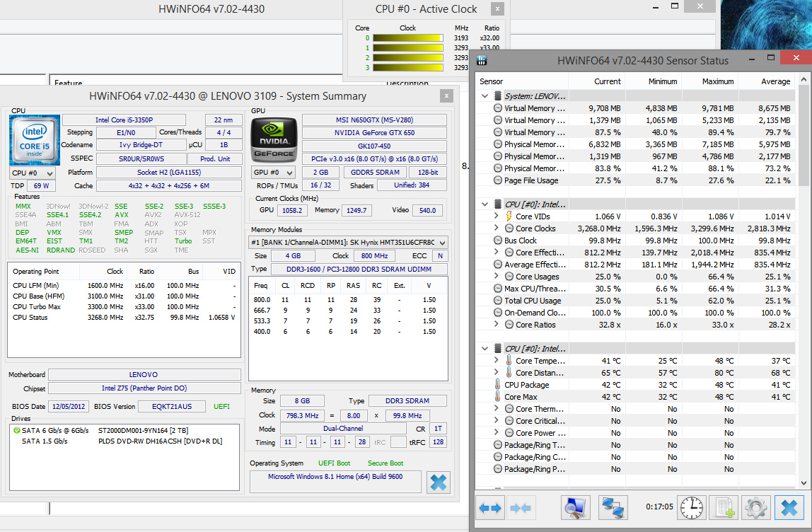This screenshot has width=812, height=532.
Task: Click the Intel Core i5 logo
Action: tap(35, 140)
